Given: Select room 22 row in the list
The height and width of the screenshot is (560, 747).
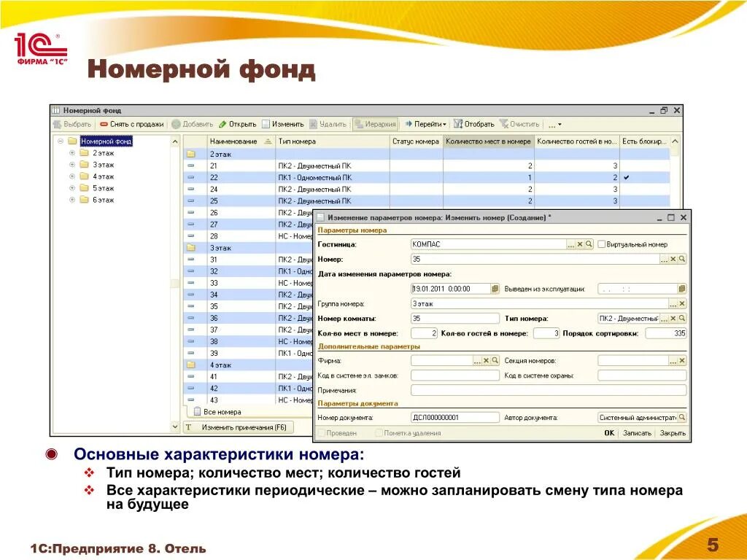Looking at the screenshot, I should (x=426, y=178).
